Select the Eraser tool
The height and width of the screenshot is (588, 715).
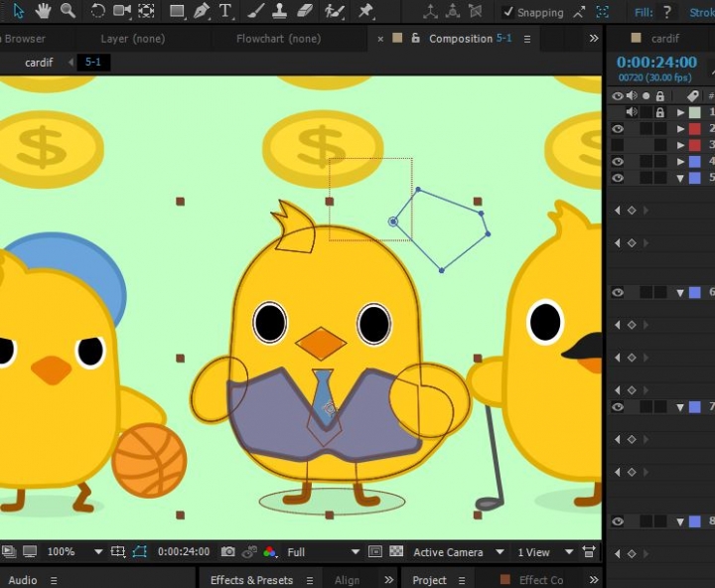pos(305,11)
